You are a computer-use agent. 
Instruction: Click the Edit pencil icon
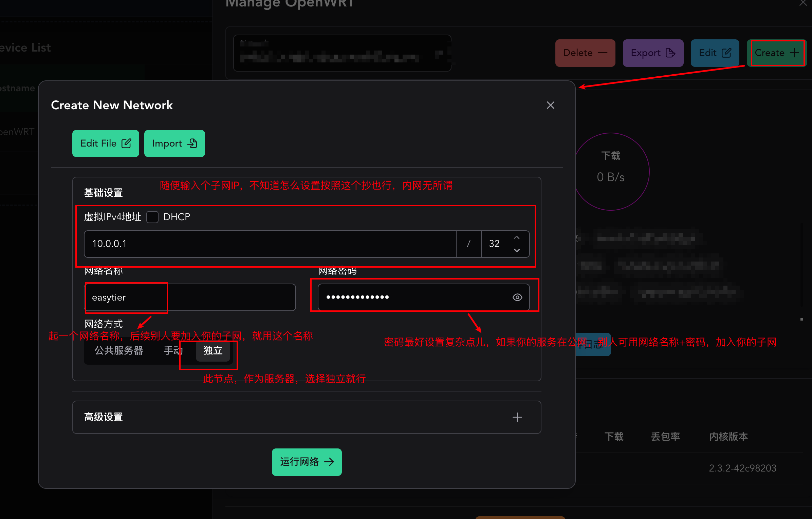[x=727, y=53]
